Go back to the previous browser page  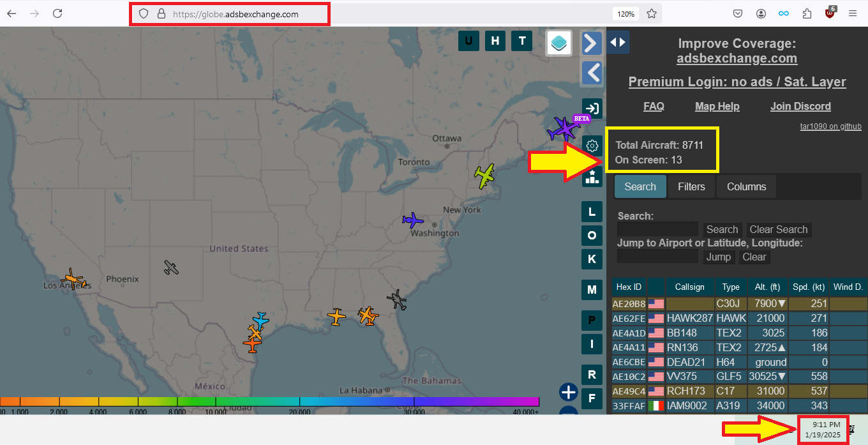[x=11, y=13]
